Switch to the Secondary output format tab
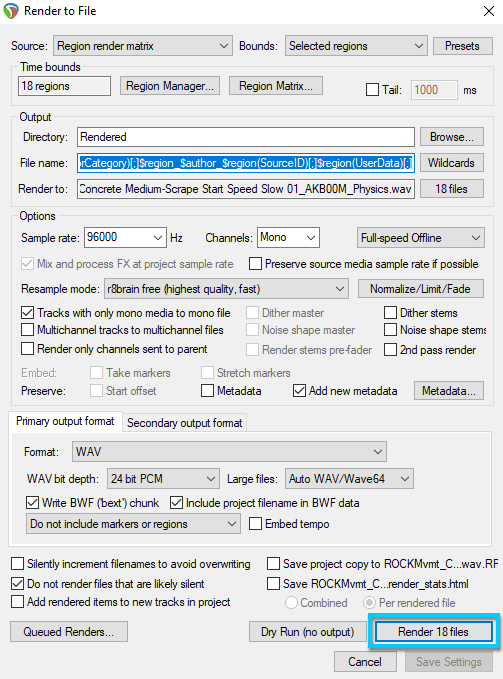Viewport: 503px width, 679px height. (185, 423)
